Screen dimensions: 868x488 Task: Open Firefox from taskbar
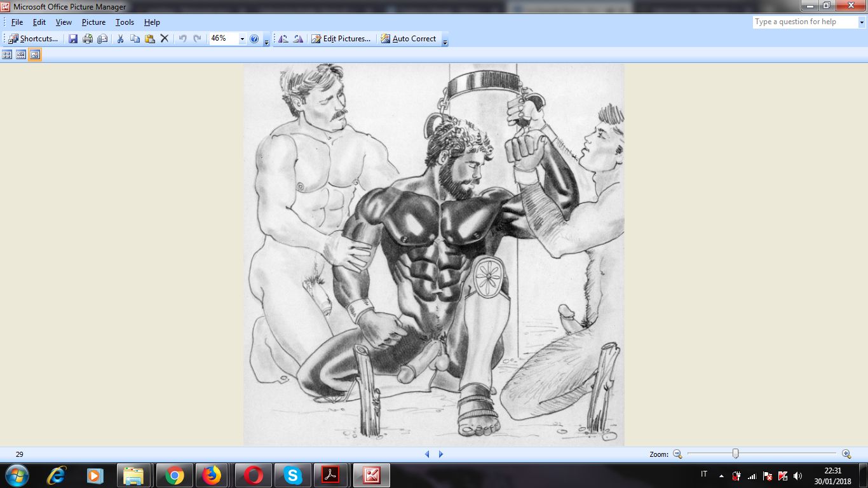tap(212, 475)
